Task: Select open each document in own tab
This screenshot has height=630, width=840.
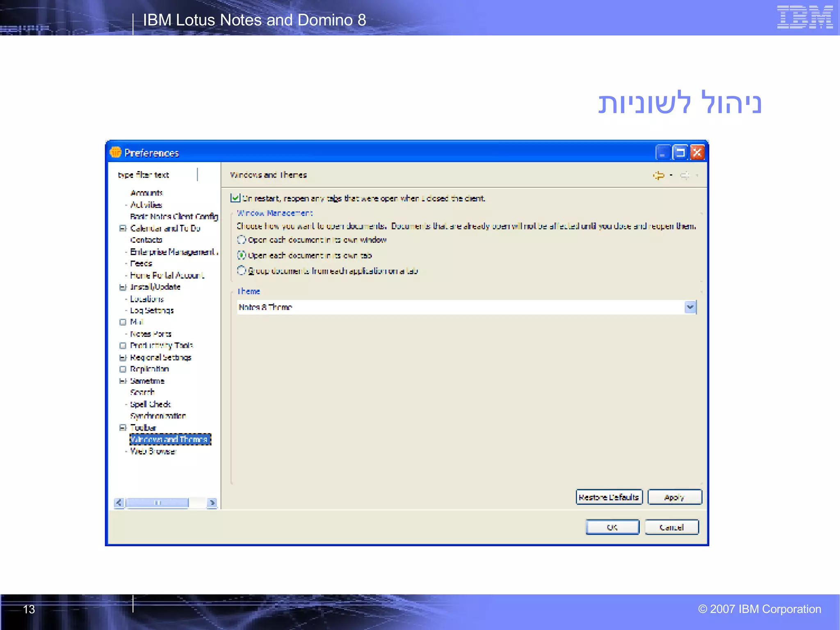Action: coord(242,255)
